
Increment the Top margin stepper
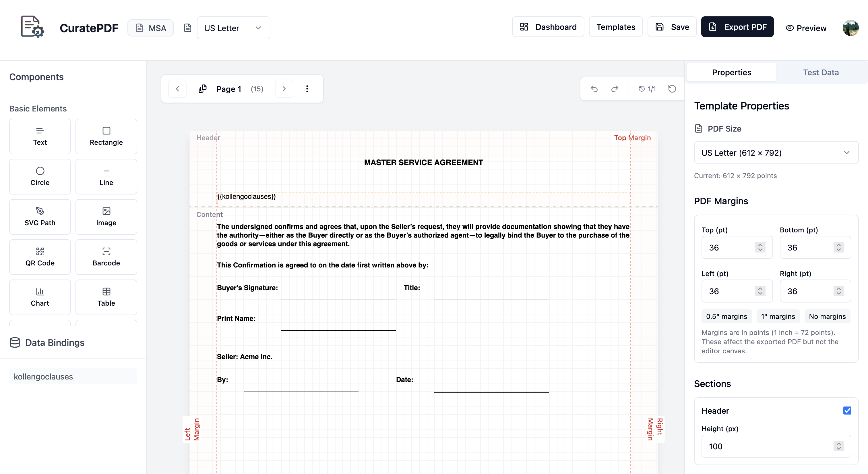[760, 245]
